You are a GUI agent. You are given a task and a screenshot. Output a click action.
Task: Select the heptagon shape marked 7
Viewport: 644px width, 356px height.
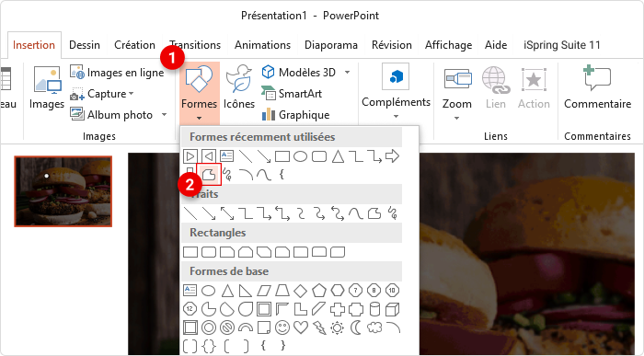click(356, 291)
